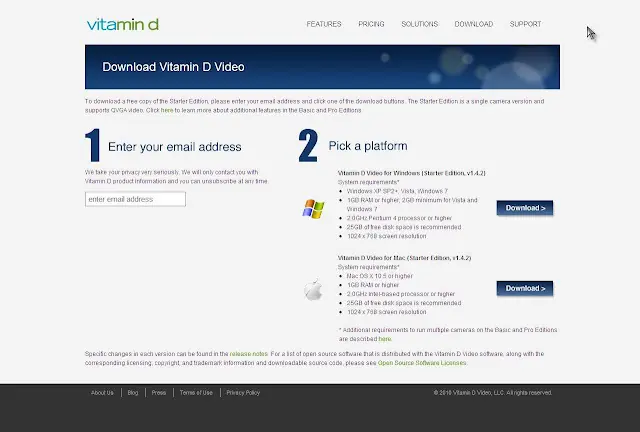Screen dimensions: 640x432
Task: Open the release notes link
Action: pos(249,354)
